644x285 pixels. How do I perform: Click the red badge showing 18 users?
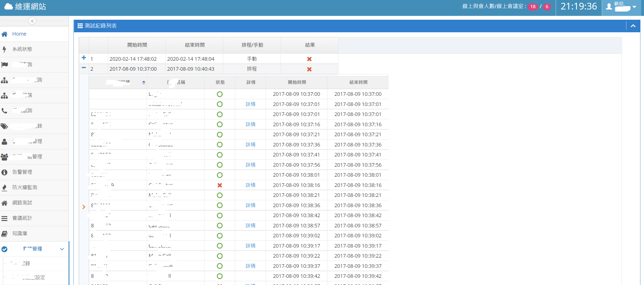(x=533, y=7)
